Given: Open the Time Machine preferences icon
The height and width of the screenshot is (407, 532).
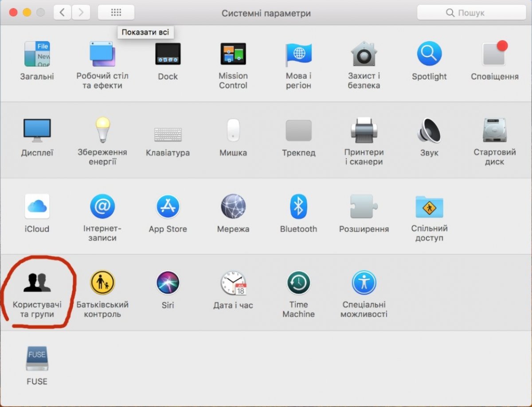Looking at the screenshot, I should (x=298, y=283).
